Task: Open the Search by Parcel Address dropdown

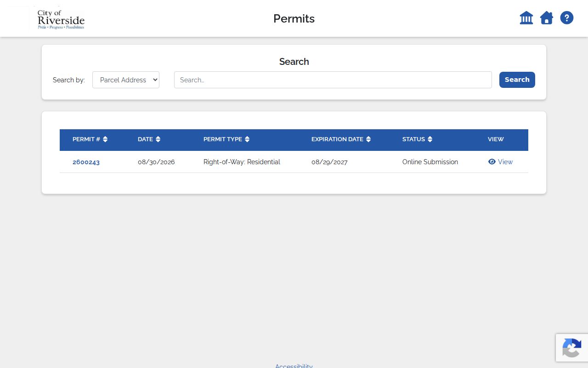Action: tap(126, 80)
